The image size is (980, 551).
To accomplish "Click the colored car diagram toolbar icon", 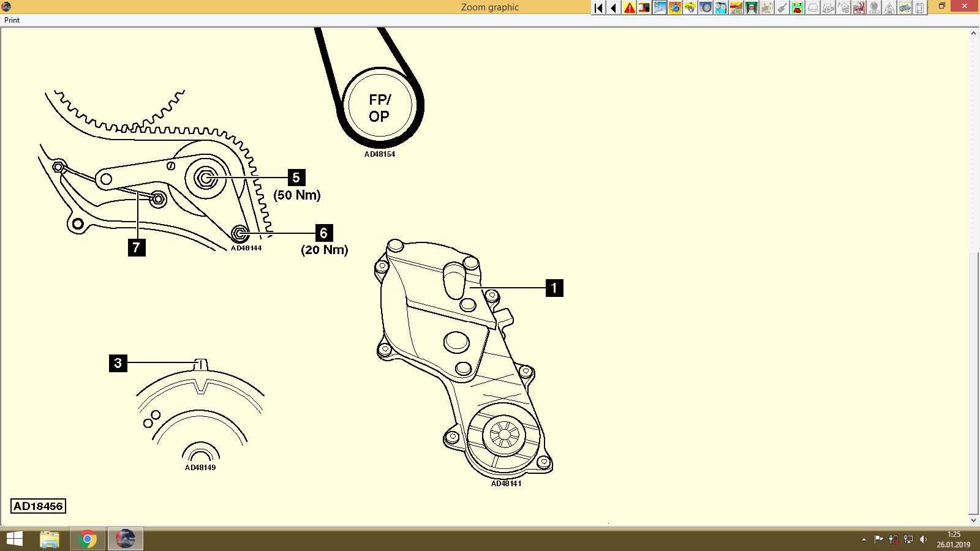I will click(904, 8).
